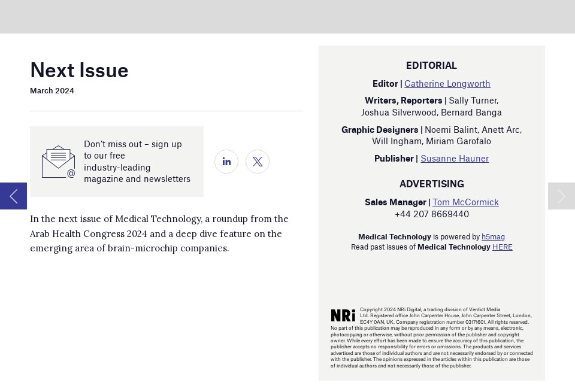This screenshot has height=392, width=575.
Task: Share via the LinkedIn icon
Action: pyautogui.click(x=226, y=162)
